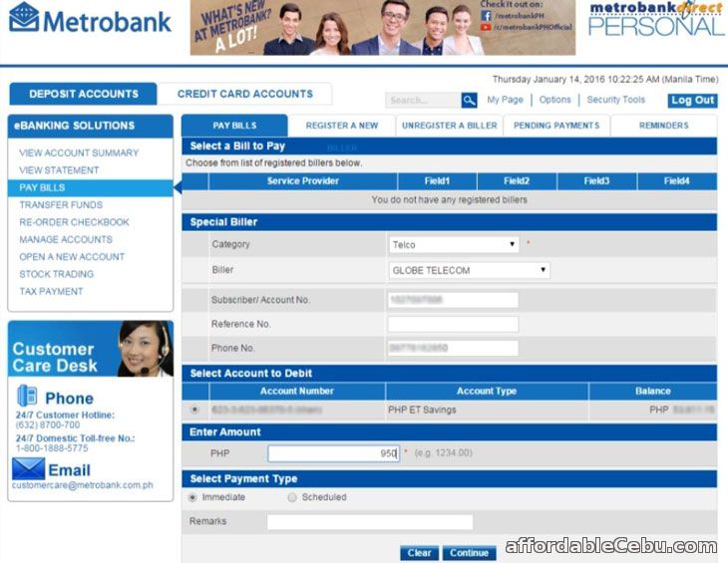The height and width of the screenshot is (563, 728).
Task: Open the Biller dropdown showing GLOBE TELECOM
Action: click(x=470, y=270)
